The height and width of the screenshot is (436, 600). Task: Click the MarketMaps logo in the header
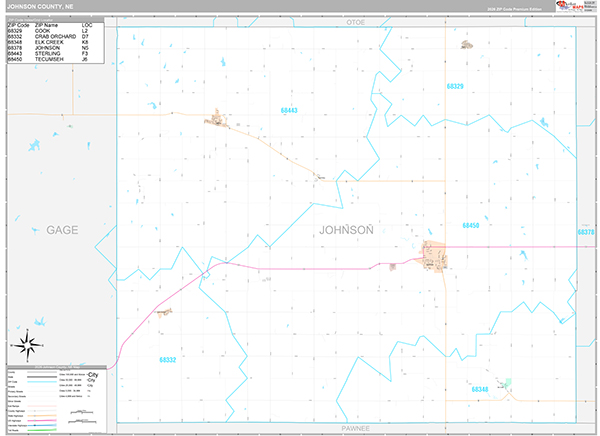pos(570,6)
